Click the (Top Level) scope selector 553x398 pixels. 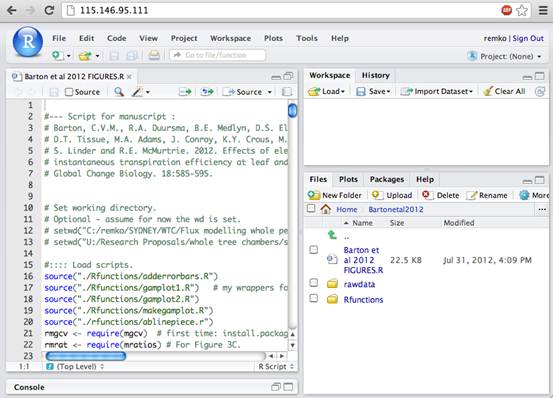75,367
